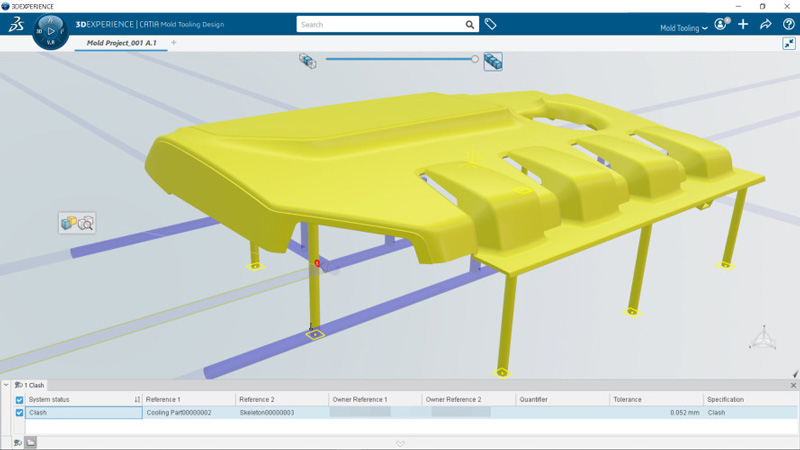Click the 3DEXPERIENCE compass play button
This screenshot has height=450, width=800.
[51, 31]
